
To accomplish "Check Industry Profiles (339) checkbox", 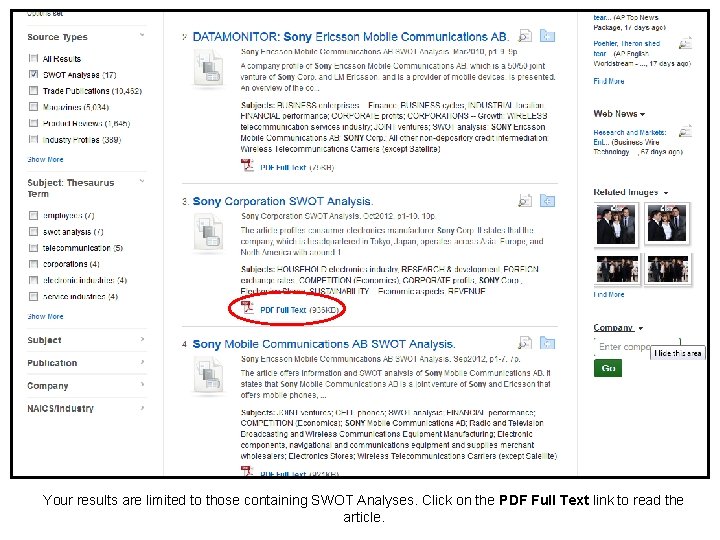I will (33, 139).
